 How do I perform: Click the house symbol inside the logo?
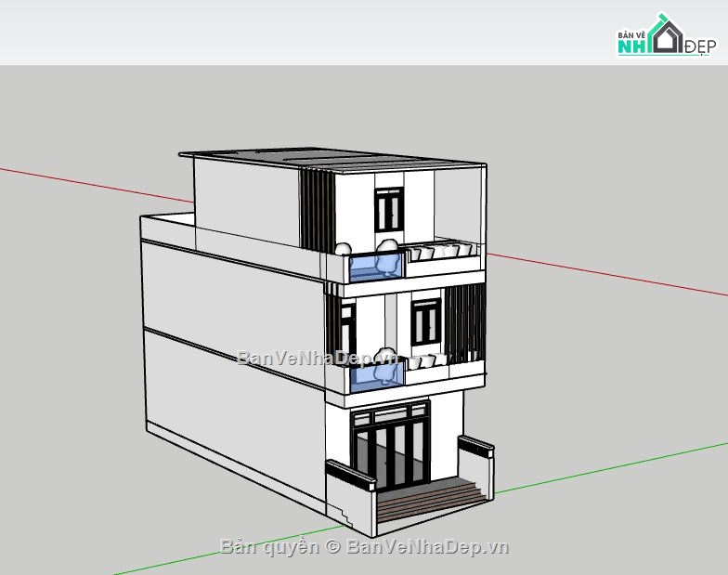point(669,37)
